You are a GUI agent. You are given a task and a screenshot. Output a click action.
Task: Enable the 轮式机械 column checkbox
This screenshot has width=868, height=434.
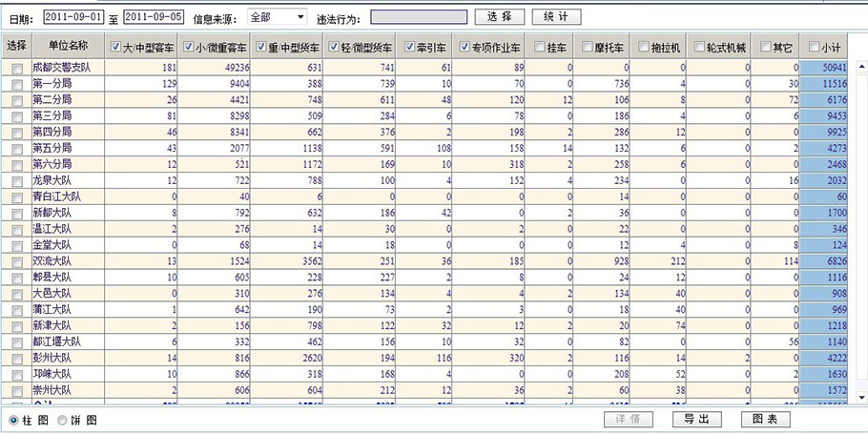click(x=700, y=48)
